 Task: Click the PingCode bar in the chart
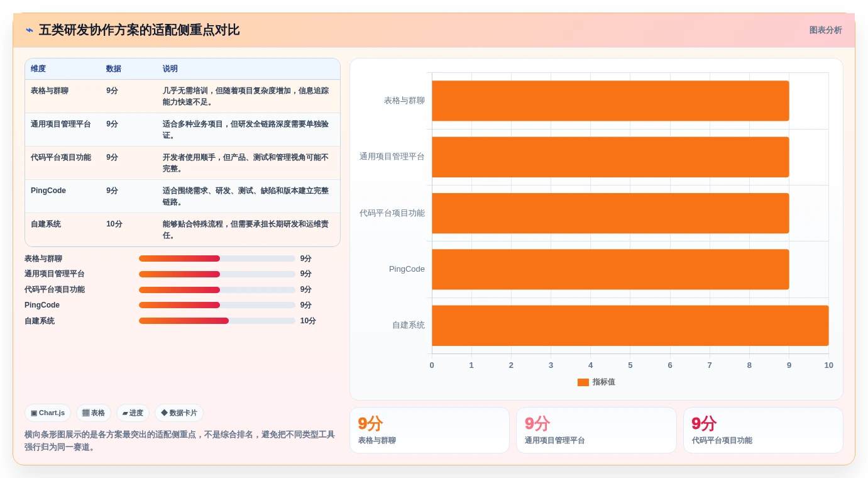click(610, 269)
